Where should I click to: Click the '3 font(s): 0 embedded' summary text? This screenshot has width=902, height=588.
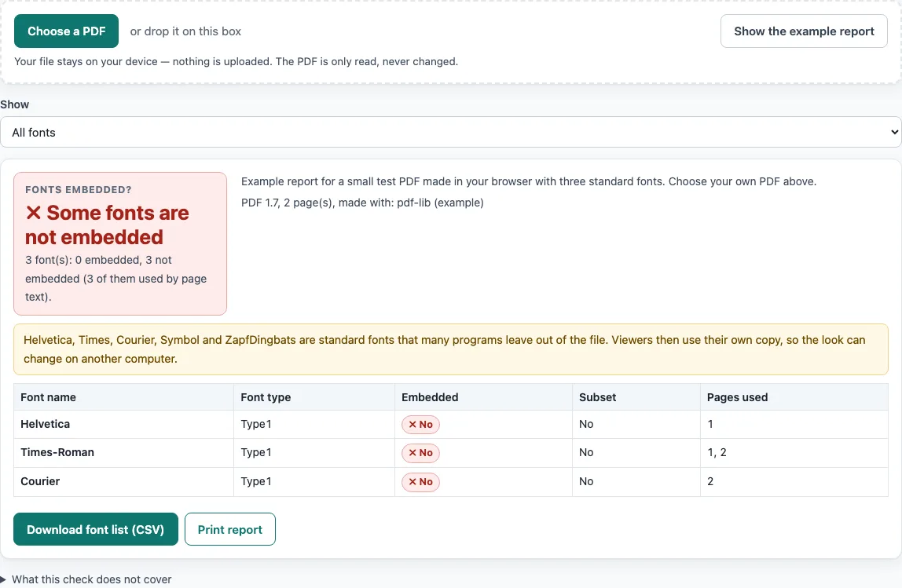point(115,278)
